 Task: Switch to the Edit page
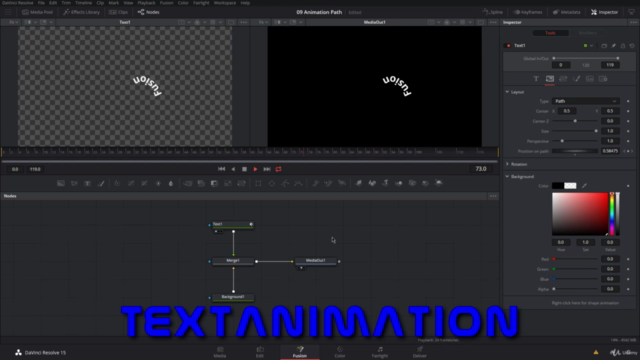tap(260, 352)
